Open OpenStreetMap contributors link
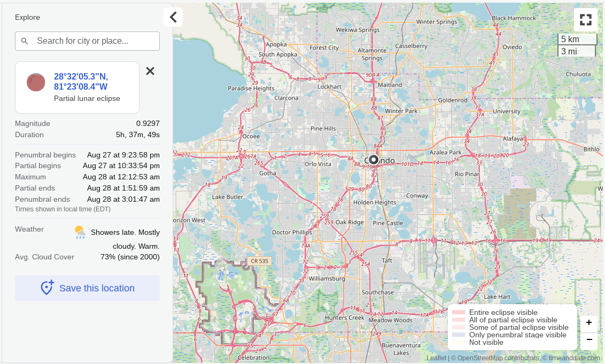The height and width of the screenshot is (364, 605). (498, 358)
